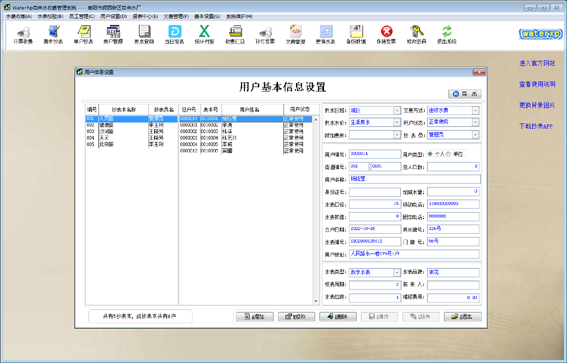Open the 当日报表 daily report icon
This screenshot has width=567, height=363.
pos(175,34)
